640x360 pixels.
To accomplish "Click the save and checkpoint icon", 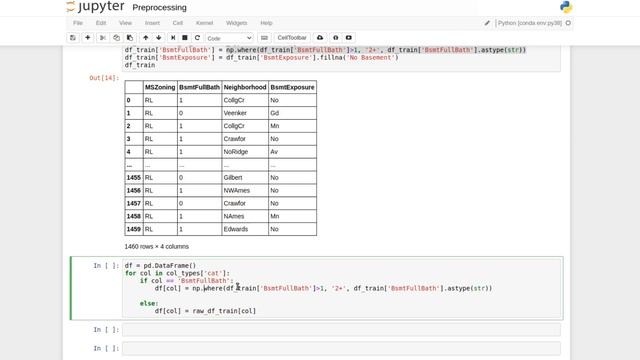I will pos(73,38).
